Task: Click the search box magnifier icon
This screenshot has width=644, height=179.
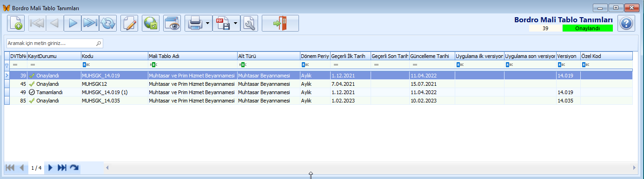Action: pyautogui.click(x=99, y=43)
